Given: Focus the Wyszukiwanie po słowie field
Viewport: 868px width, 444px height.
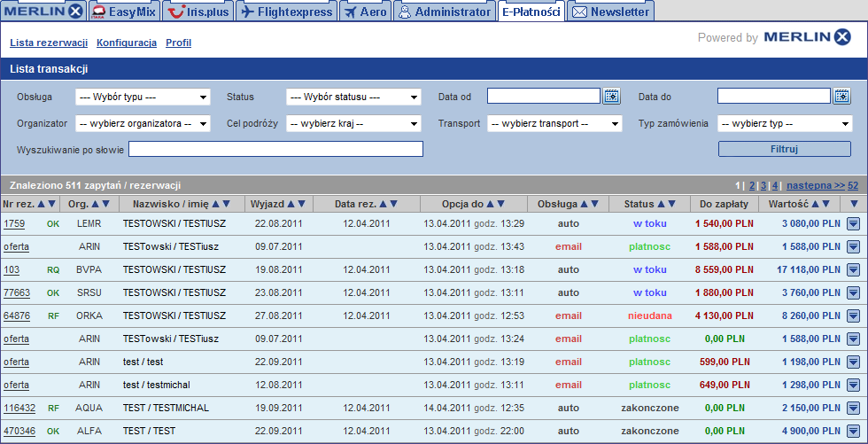Looking at the screenshot, I should tap(275, 149).
